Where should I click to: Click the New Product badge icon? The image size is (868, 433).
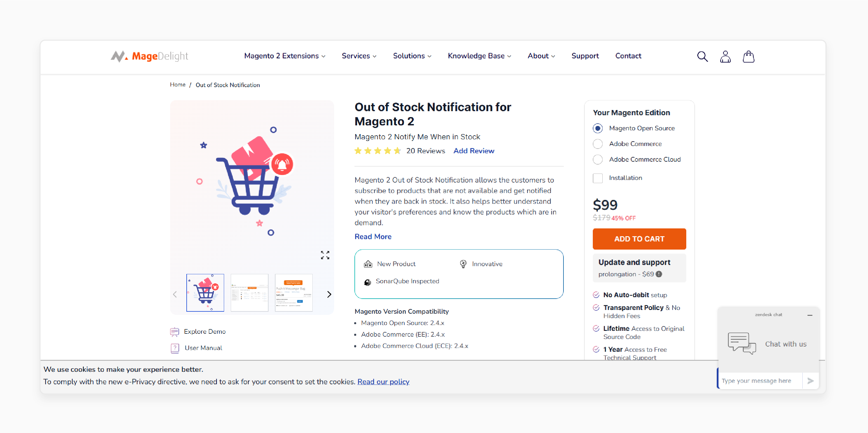368,264
